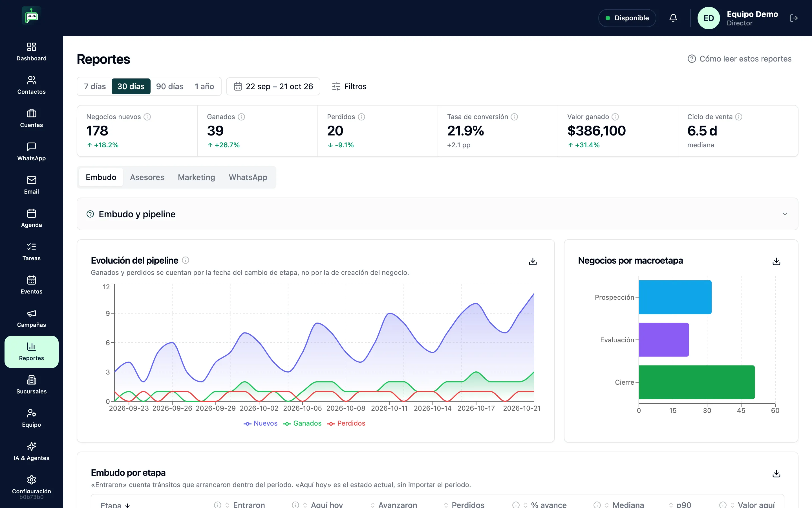The image size is (812, 508).
Task: Switch to the Embudo tab
Action: (101, 177)
